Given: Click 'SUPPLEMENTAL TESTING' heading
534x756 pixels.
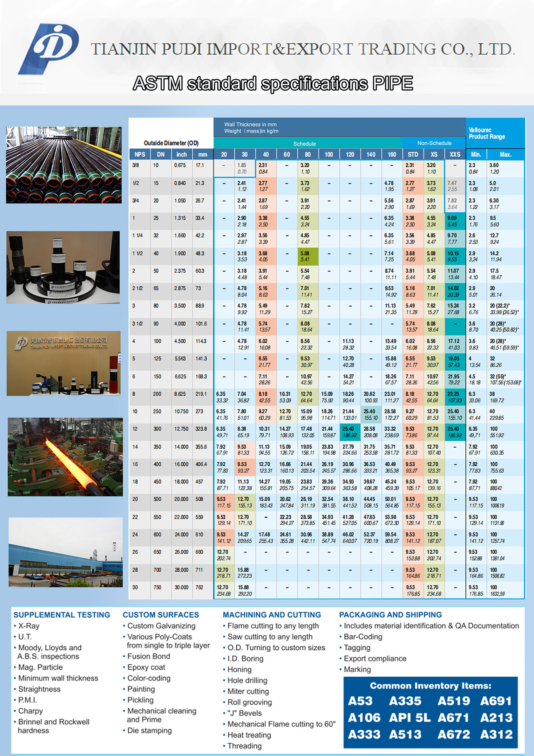Looking at the screenshot, I should click(62, 615).
